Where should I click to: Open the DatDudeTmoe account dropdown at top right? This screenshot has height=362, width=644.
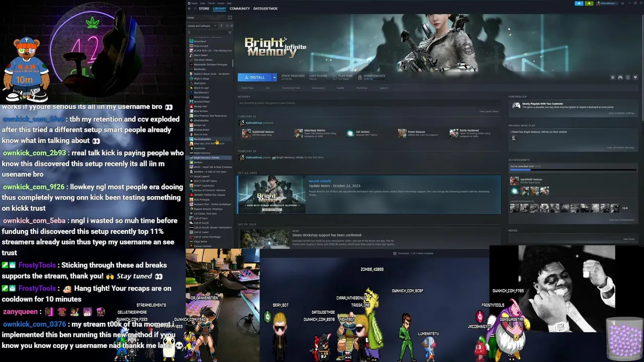[x=607, y=4]
